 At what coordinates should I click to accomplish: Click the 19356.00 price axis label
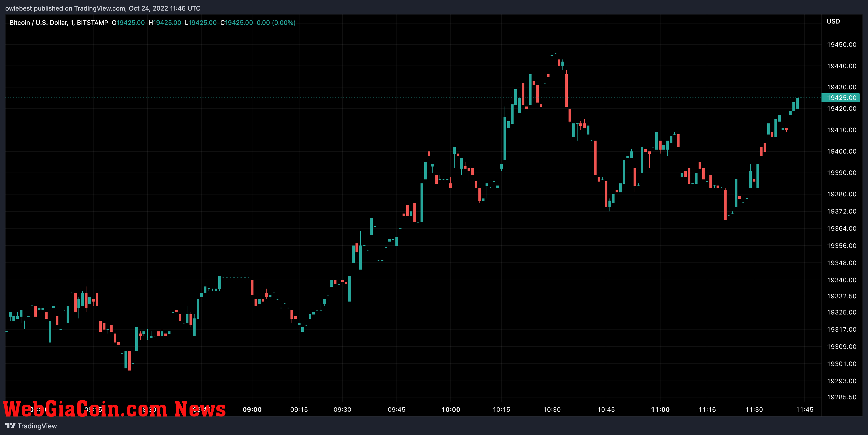(841, 246)
